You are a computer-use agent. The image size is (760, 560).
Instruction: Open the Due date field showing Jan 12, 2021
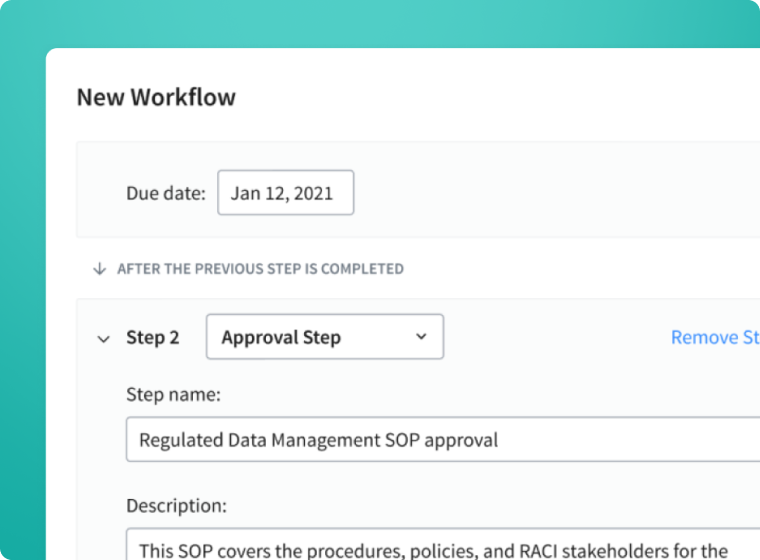coord(285,193)
